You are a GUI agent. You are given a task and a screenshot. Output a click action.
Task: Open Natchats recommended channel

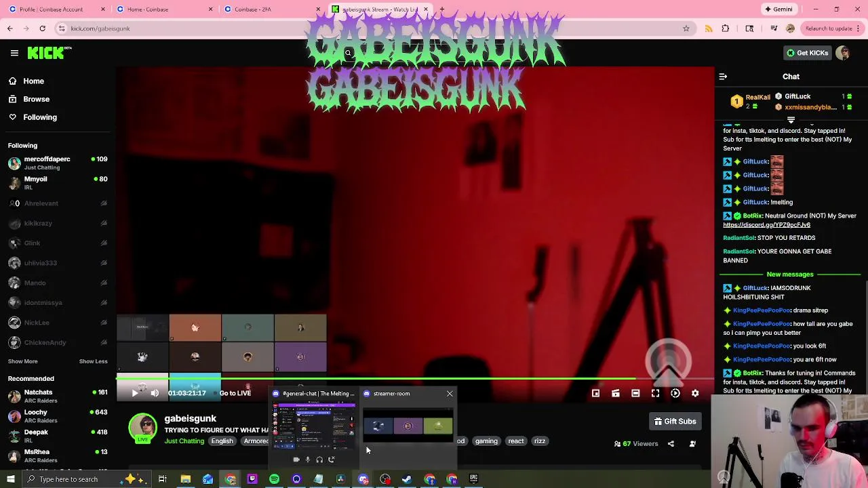pyautogui.click(x=58, y=396)
